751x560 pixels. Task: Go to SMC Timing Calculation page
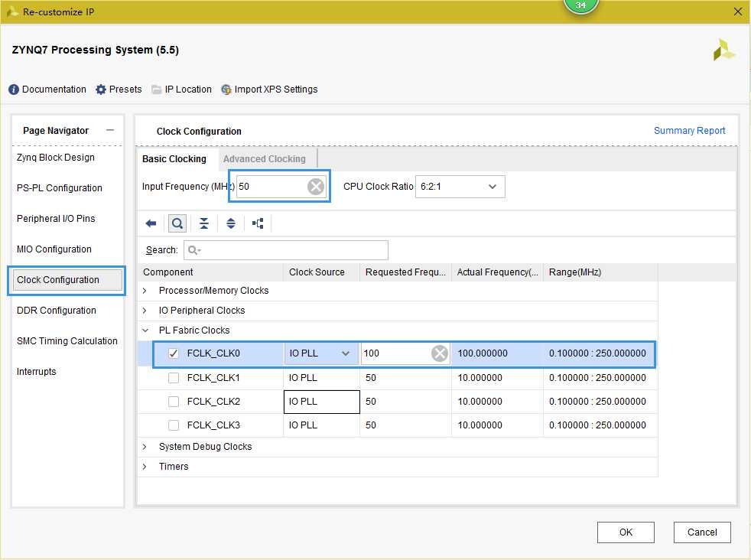click(x=67, y=341)
